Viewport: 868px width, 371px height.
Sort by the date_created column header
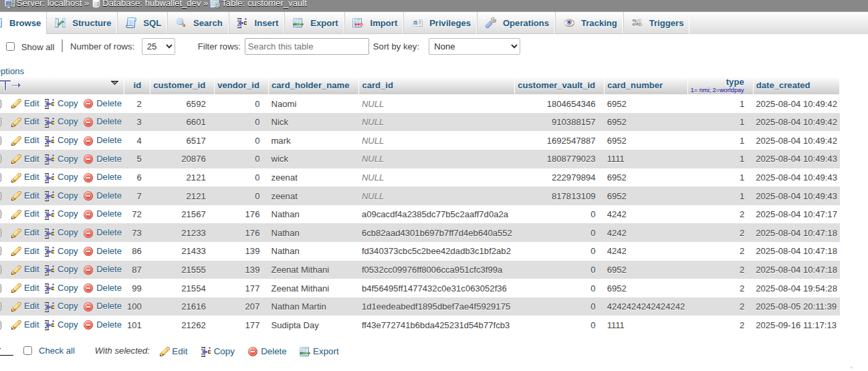[782, 86]
